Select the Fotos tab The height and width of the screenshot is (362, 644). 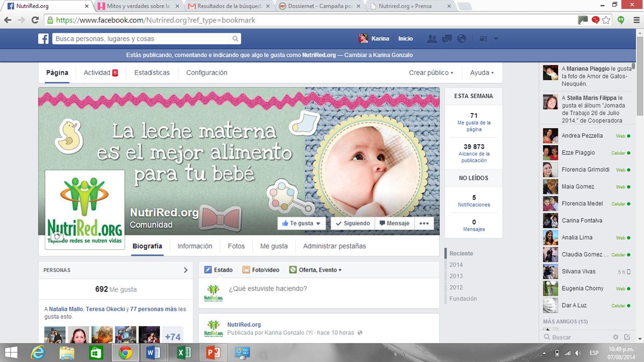pos(236,246)
